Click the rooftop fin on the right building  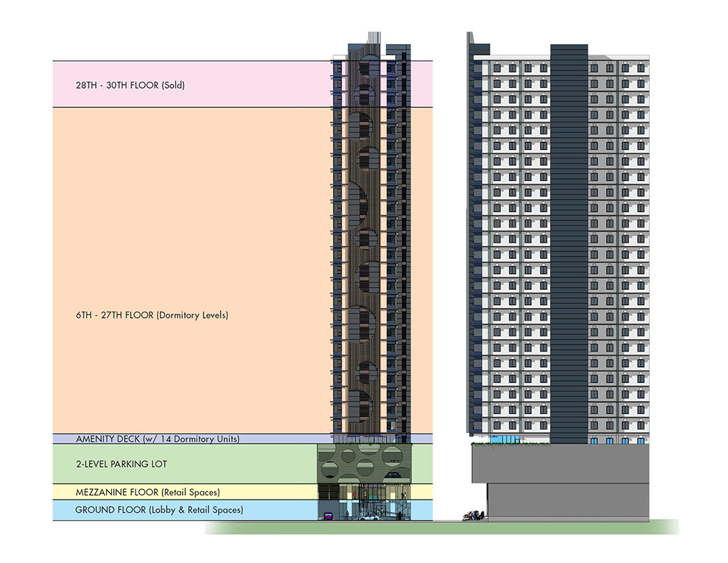pyautogui.click(x=470, y=44)
